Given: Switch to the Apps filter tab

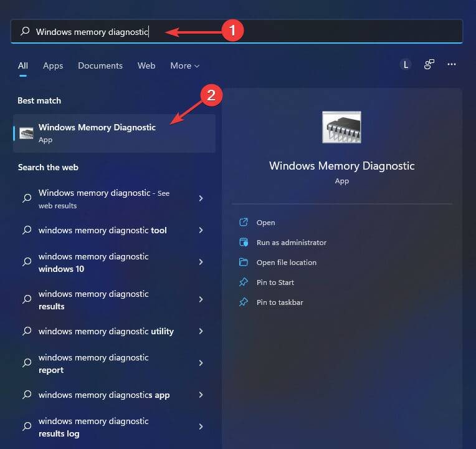Looking at the screenshot, I should pos(53,66).
